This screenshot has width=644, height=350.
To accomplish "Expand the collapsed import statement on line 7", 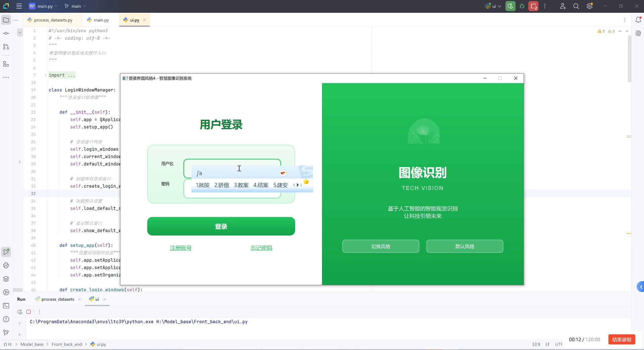I will (45, 75).
